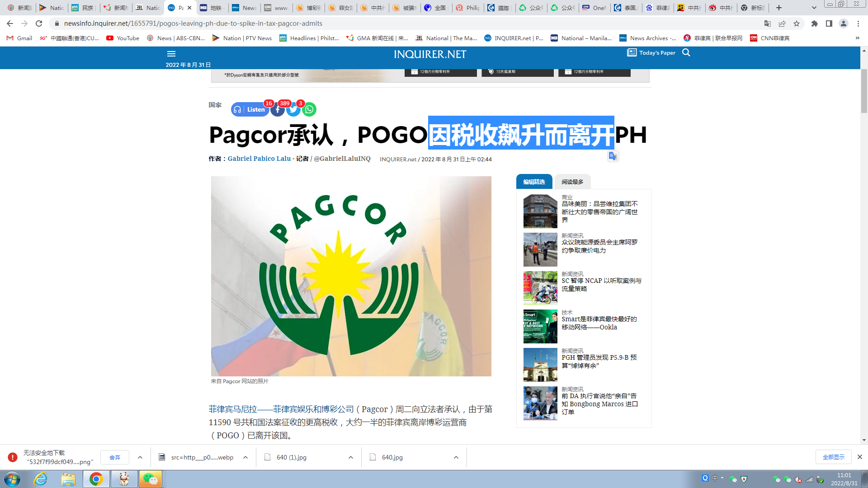The width and height of the screenshot is (868, 488).
Task: Open Nation | PTV News bookmark
Action: point(242,38)
